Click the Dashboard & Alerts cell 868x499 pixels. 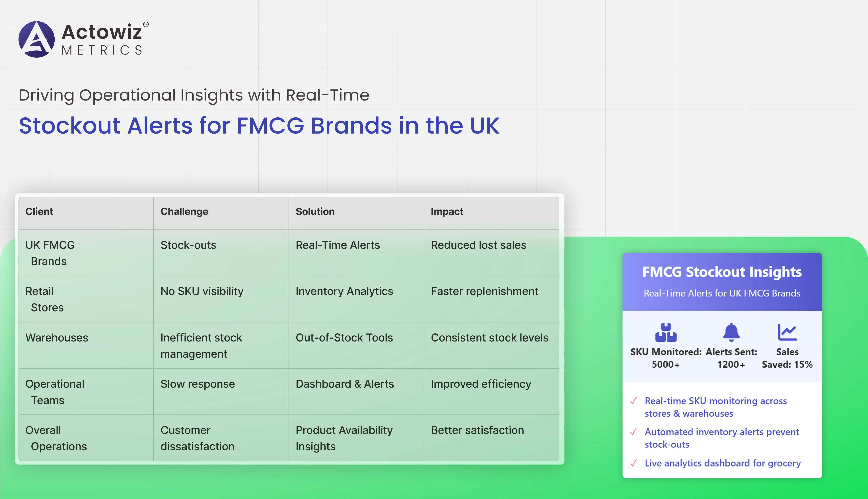pyautogui.click(x=345, y=384)
